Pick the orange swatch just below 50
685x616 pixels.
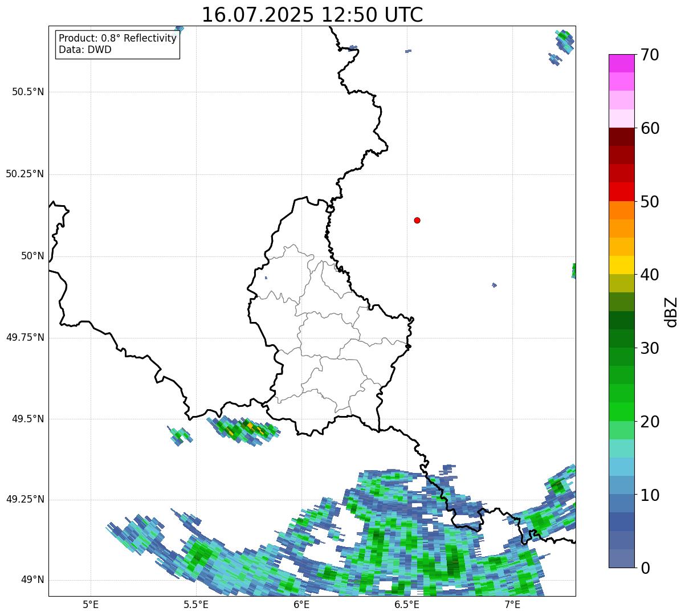(621, 210)
